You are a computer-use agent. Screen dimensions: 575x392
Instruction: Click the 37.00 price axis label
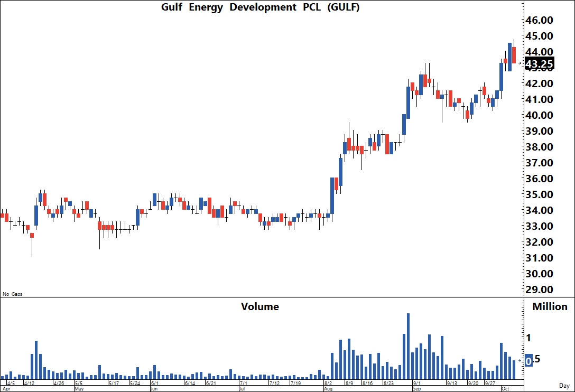pos(539,163)
